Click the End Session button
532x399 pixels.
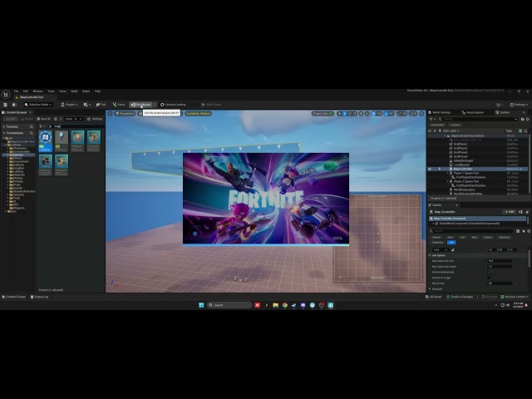140,105
